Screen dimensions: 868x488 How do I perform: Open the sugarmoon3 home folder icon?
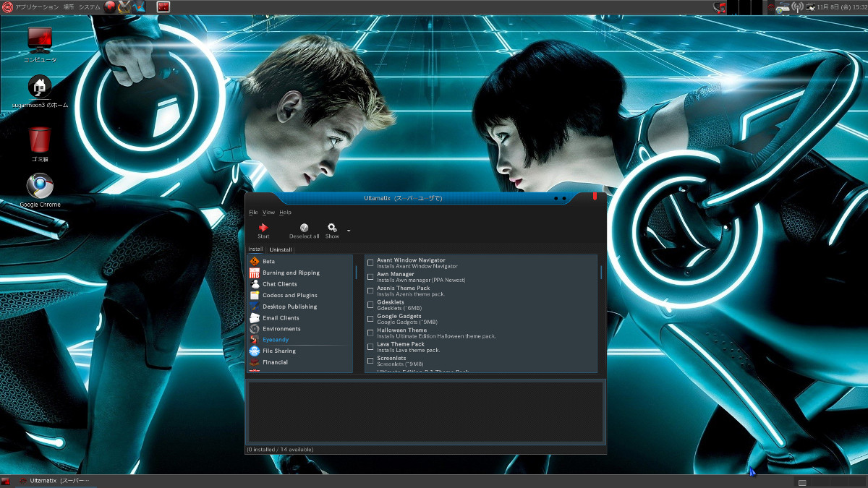click(x=40, y=87)
